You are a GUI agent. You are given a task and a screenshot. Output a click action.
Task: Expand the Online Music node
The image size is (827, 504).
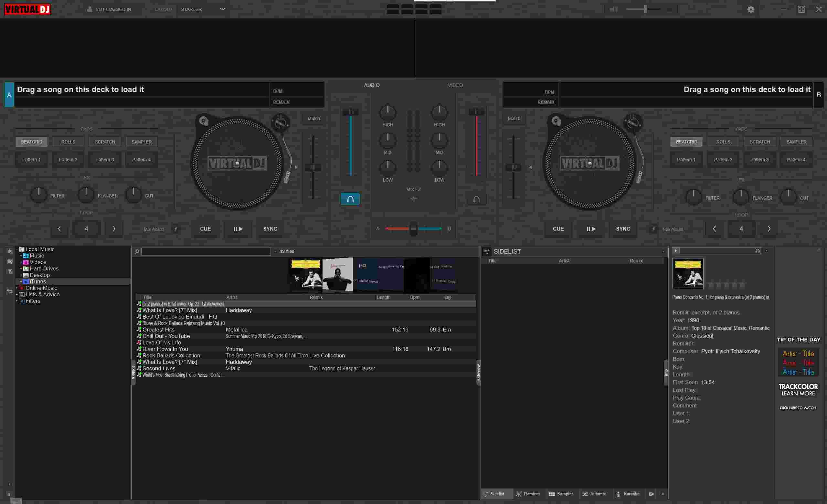click(x=17, y=288)
